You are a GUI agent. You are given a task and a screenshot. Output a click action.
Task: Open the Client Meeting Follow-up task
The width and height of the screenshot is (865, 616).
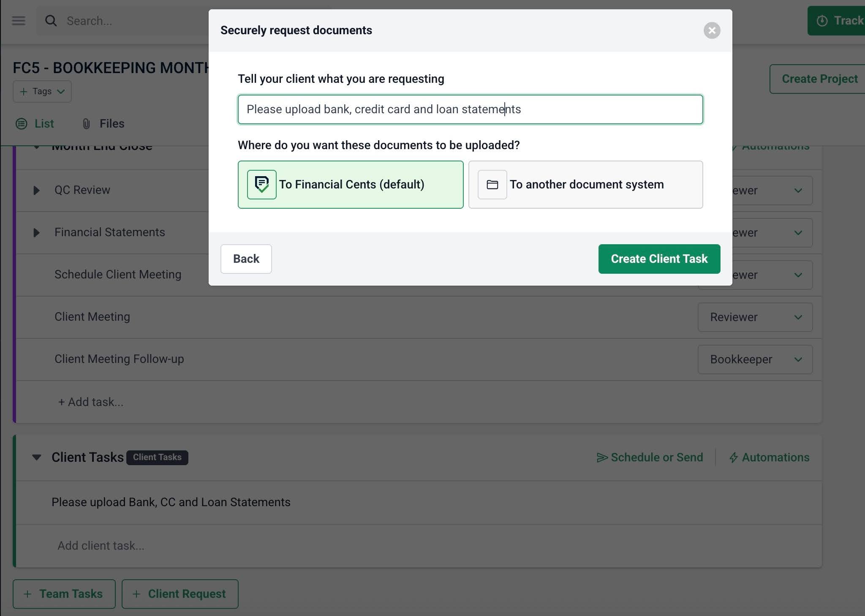[119, 359]
